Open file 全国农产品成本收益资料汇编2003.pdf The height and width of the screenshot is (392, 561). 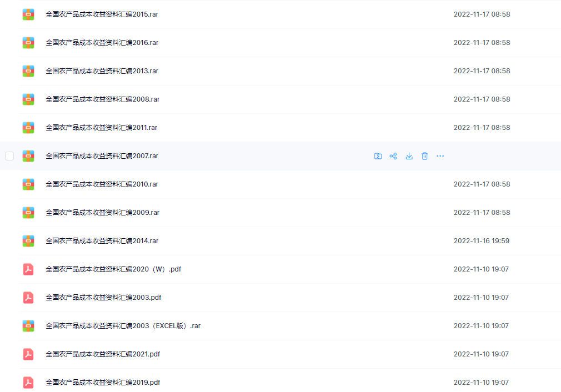103,297
